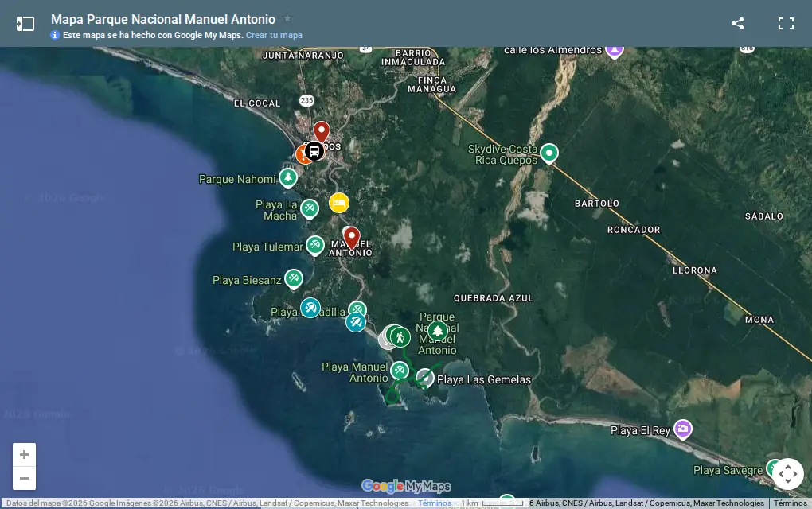This screenshot has width=812, height=509.
Task: Zoom out with the minus button
Action: 25,479
